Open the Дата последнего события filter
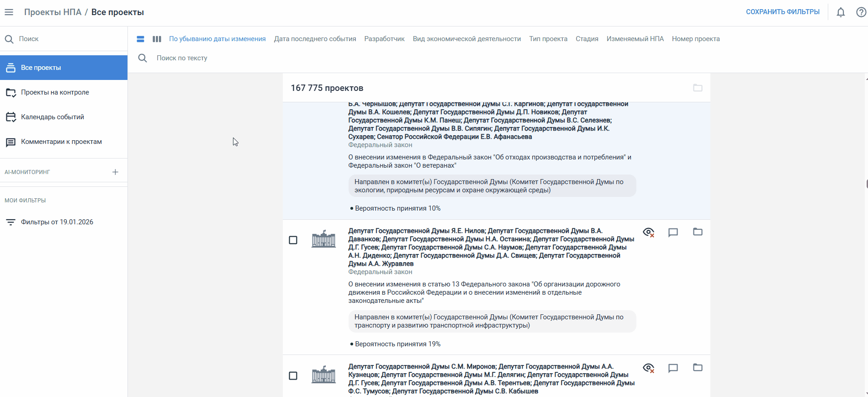This screenshot has height=397, width=868. click(315, 39)
